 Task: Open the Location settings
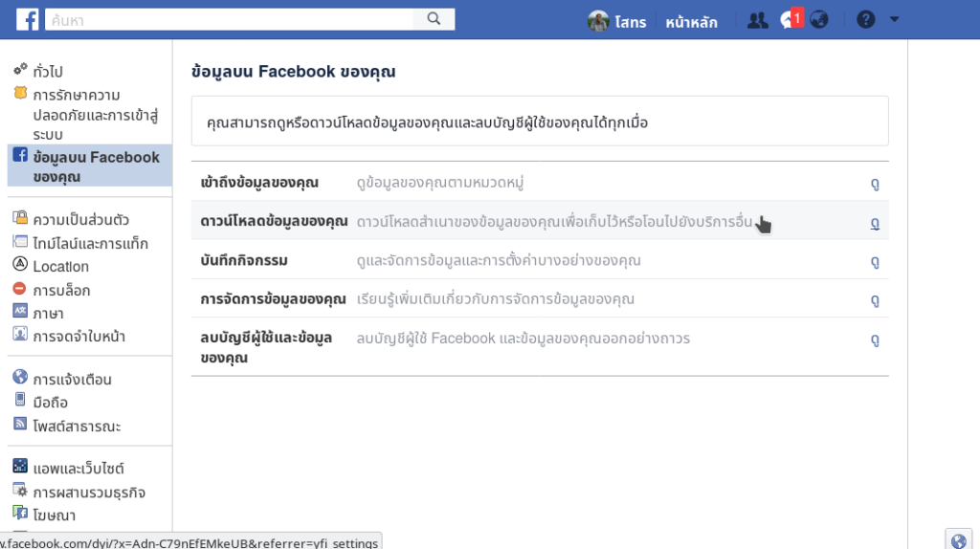pyautogui.click(x=60, y=267)
